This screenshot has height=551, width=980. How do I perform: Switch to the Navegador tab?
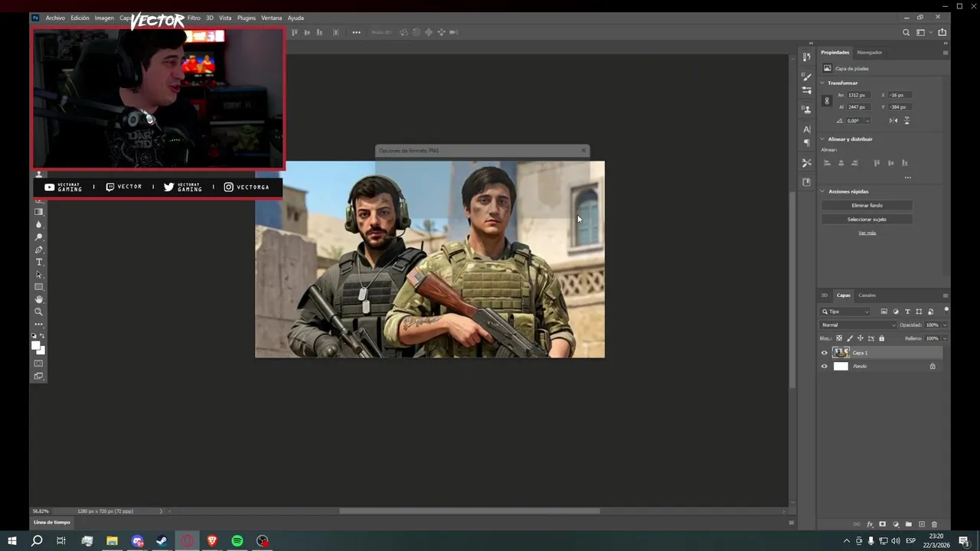coord(869,52)
